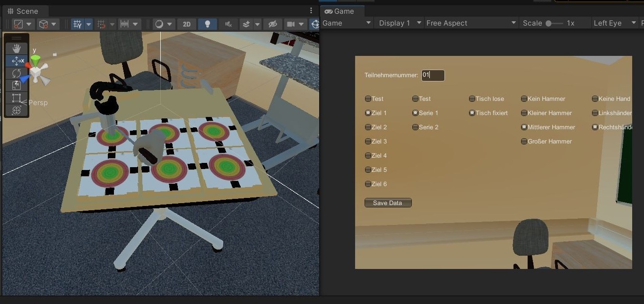The image size is (644, 304).
Task: Select the Rotate tool
Action: tap(17, 73)
